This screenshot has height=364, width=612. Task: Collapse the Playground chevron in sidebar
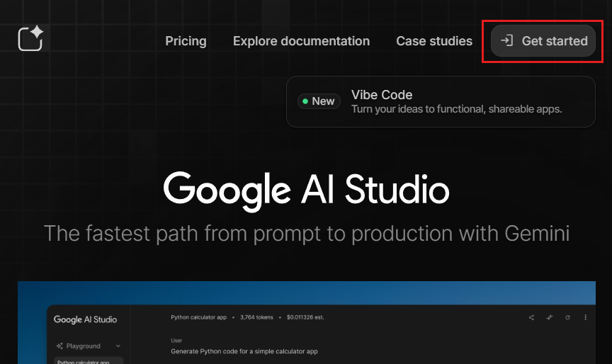118,346
